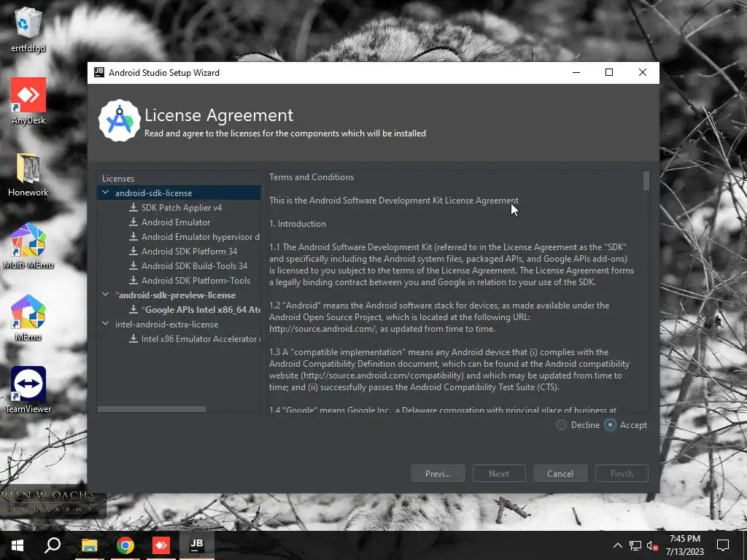Image resolution: width=747 pixels, height=560 pixels.
Task: Click download icon beside Android Emulator
Action: [133, 222]
